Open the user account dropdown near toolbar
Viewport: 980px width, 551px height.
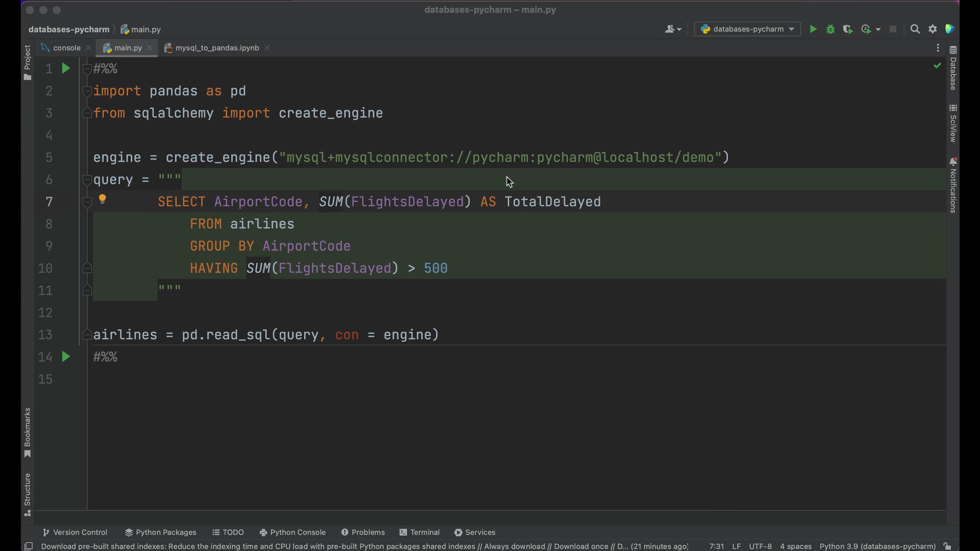pos(673,29)
